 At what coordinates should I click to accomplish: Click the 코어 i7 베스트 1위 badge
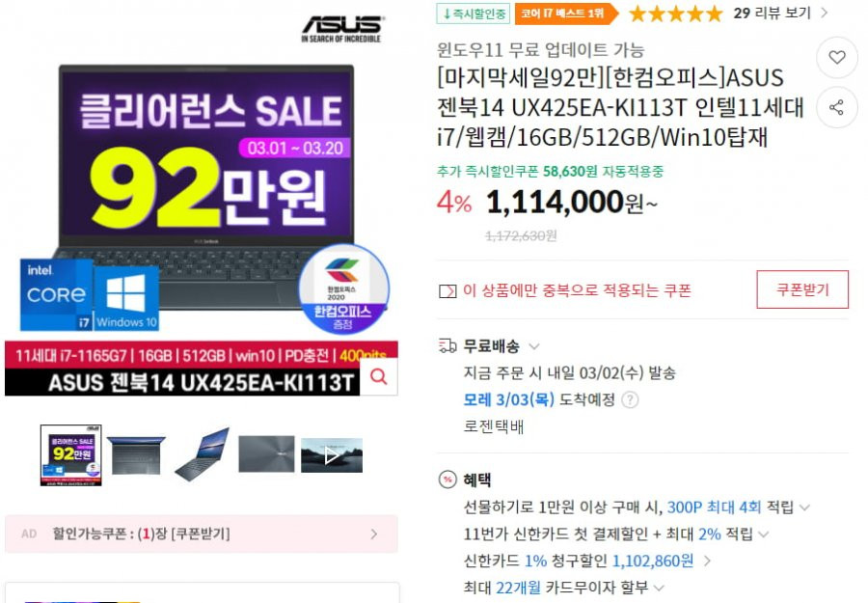pyautogui.click(x=564, y=14)
